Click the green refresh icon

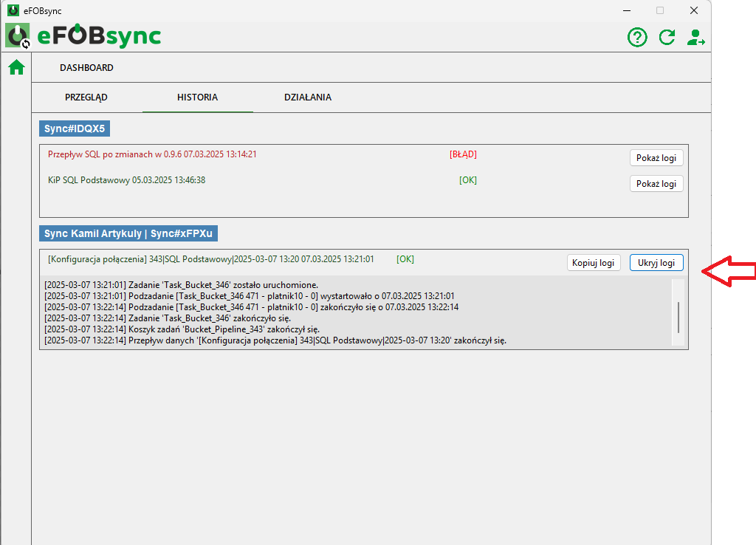point(667,37)
